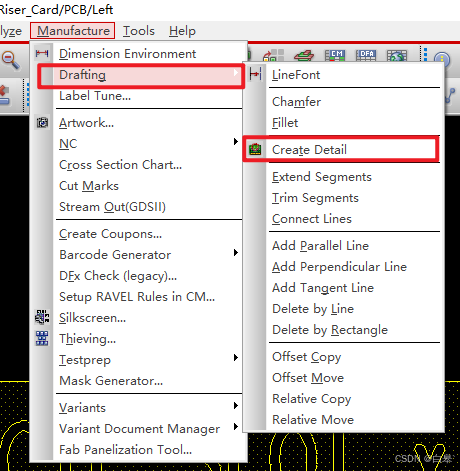
Task: Click the Create Detail icon
Action: (x=255, y=149)
